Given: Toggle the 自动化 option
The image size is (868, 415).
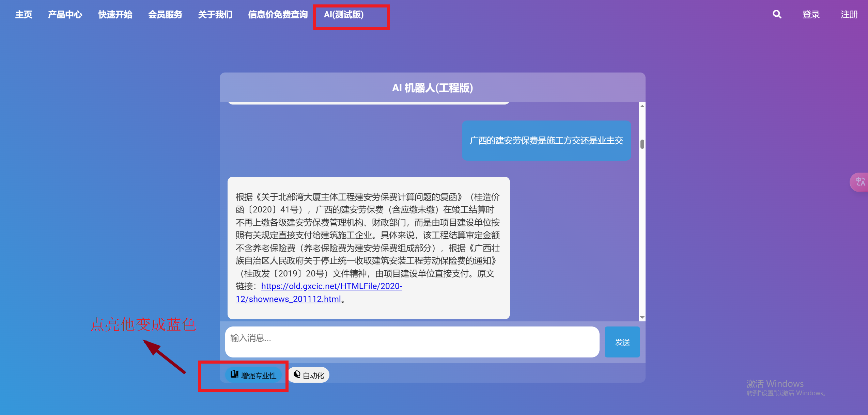Looking at the screenshot, I should 309,375.
